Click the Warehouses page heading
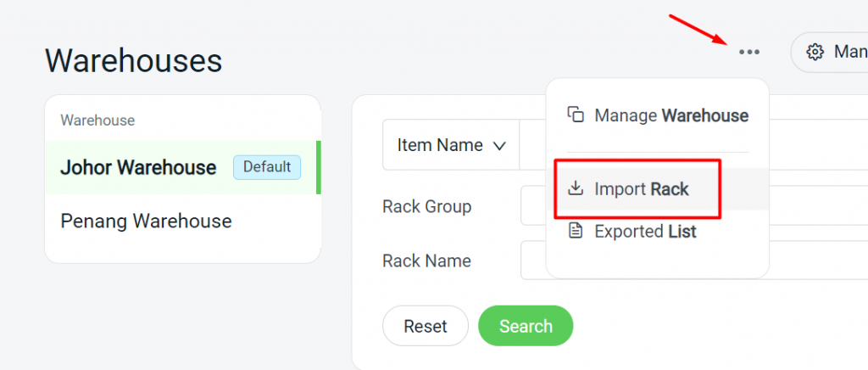This screenshot has height=370, width=868. (134, 60)
